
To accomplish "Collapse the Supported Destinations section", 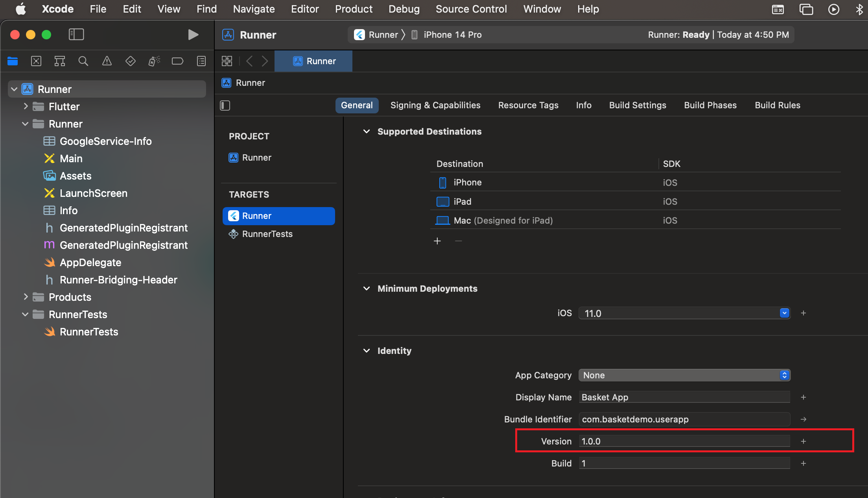I will 367,131.
